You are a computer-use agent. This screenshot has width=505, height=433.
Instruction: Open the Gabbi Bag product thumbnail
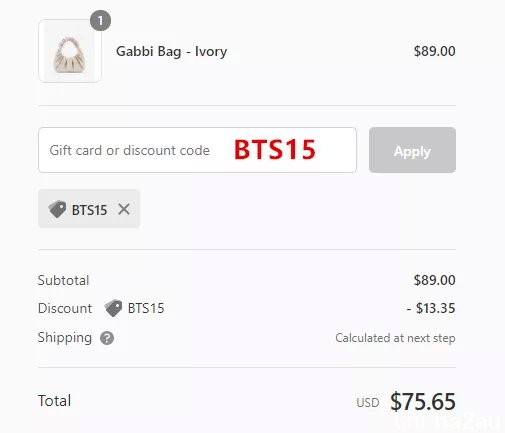pyautogui.click(x=70, y=51)
